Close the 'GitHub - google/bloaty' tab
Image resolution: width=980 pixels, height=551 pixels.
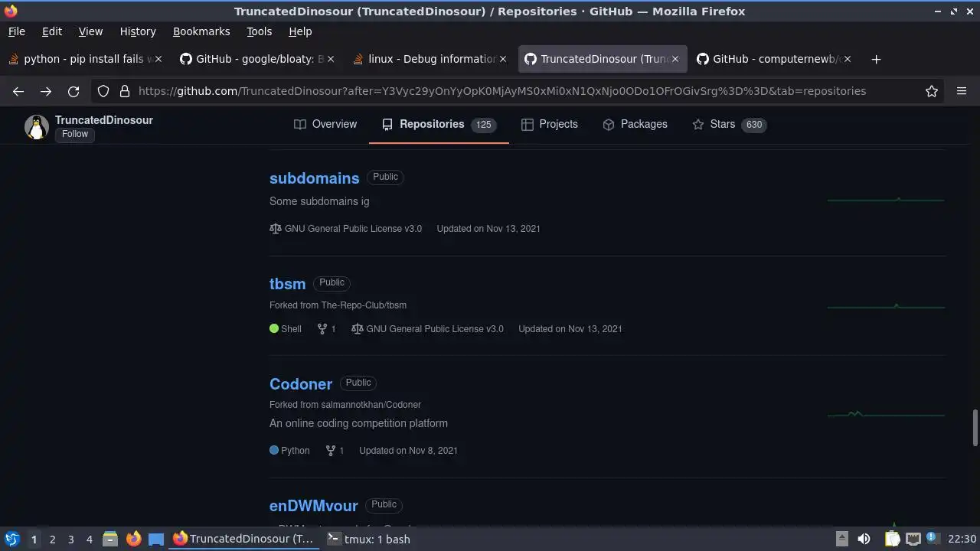tap(331, 59)
